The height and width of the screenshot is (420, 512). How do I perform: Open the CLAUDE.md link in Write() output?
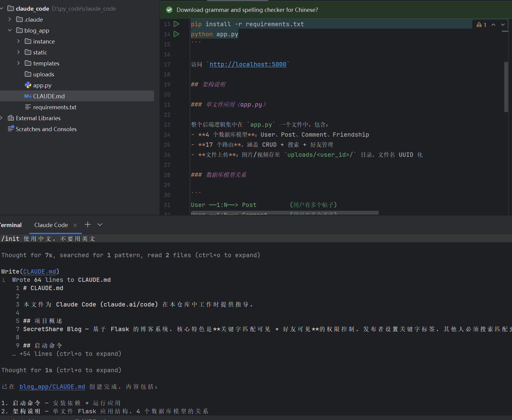pyautogui.click(x=40, y=271)
